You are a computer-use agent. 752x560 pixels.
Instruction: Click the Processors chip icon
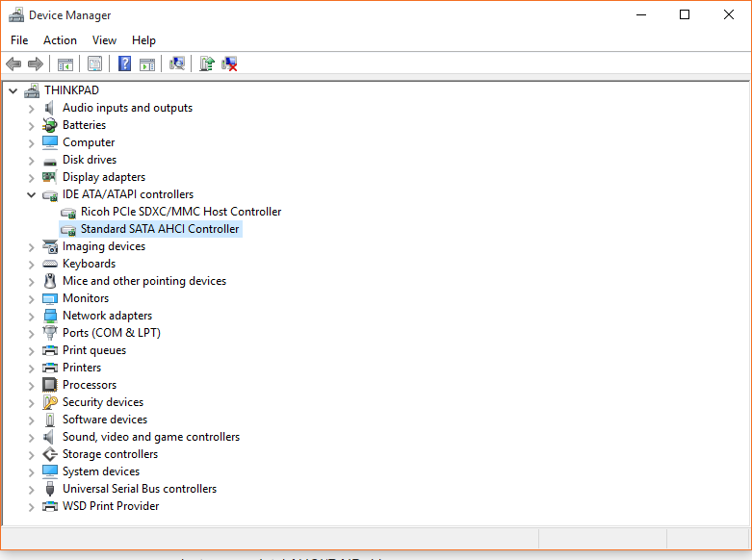50,385
